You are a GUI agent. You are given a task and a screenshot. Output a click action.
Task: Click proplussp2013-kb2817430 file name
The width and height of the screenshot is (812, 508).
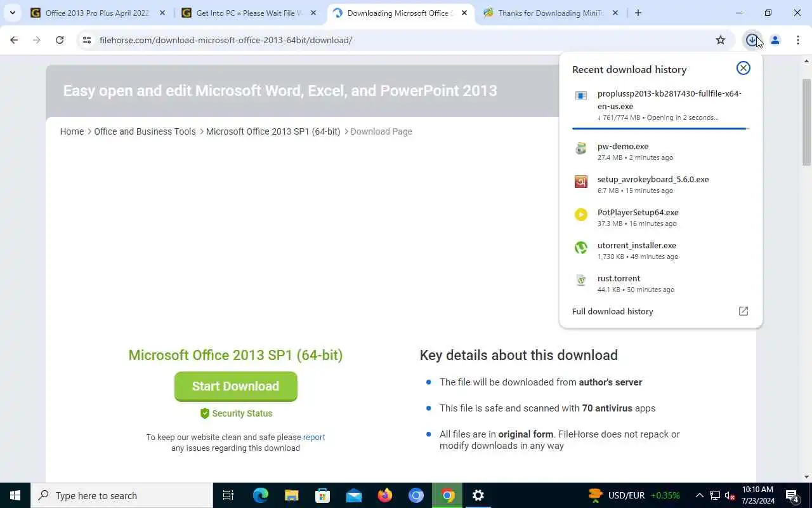coord(669,100)
